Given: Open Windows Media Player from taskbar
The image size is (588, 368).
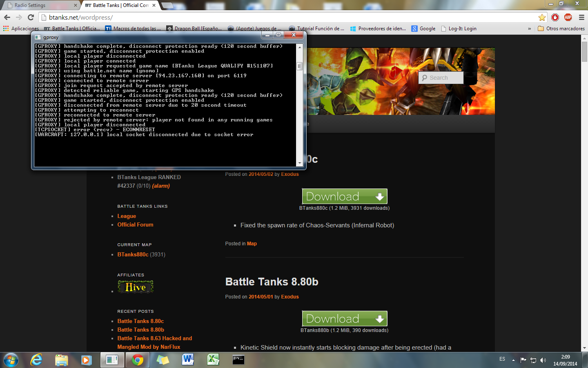Looking at the screenshot, I should point(86,360).
